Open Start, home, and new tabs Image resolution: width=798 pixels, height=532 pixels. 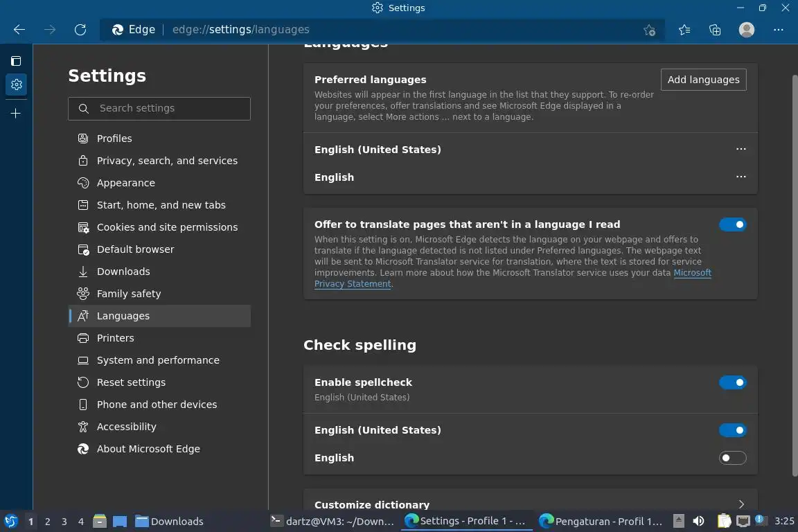tap(159, 204)
